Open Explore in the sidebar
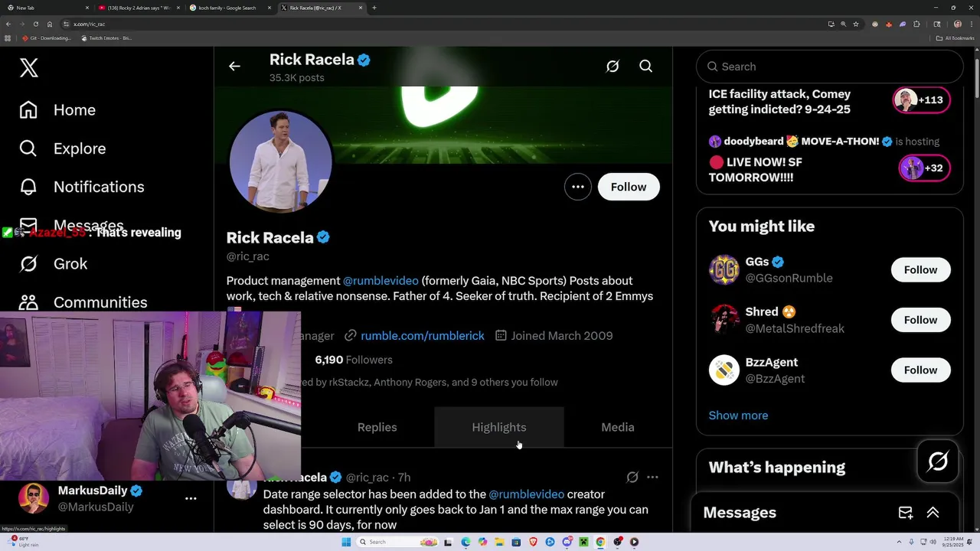Screen dimensions: 980x551 [63, 148]
